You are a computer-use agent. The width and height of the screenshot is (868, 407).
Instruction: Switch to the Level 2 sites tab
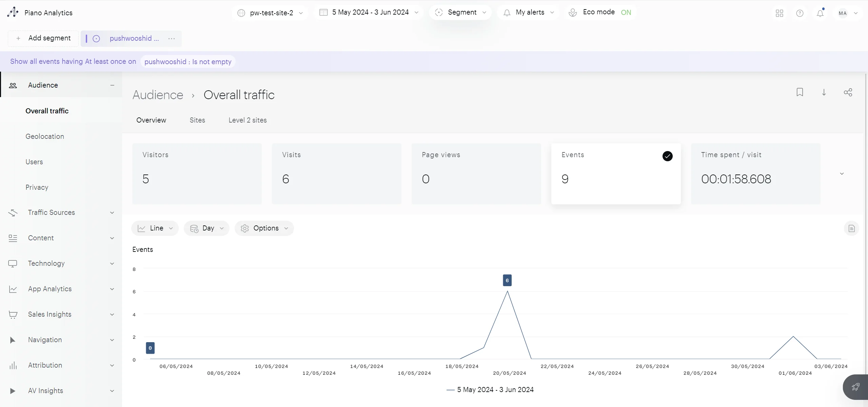point(247,120)
